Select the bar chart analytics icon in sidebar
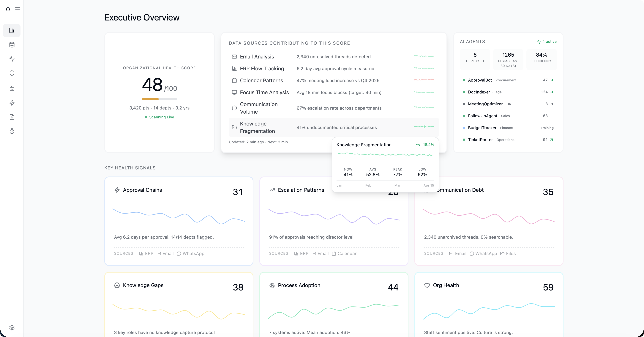644x337 pixels. click(x=12, y=31)
